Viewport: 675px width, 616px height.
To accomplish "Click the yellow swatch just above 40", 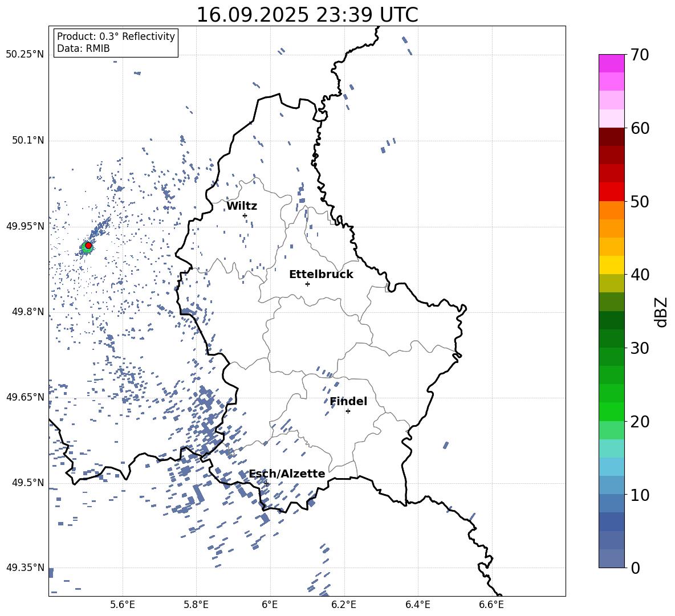I will tap(612, 265).
